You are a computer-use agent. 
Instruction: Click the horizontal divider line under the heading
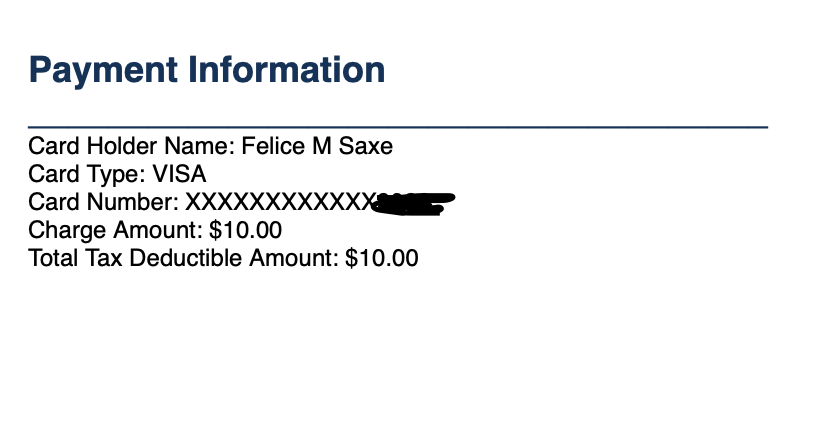point(398,127)
